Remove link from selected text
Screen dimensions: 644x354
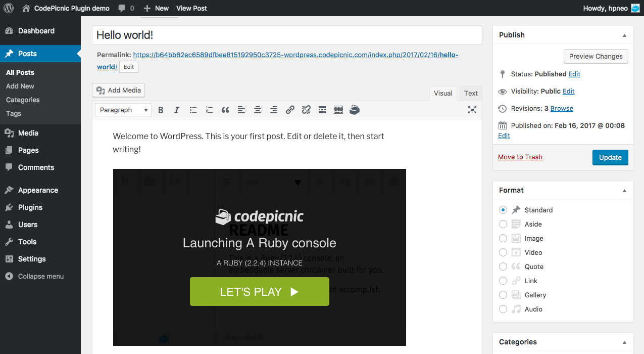pyautogui.click(x=306, y=110)
